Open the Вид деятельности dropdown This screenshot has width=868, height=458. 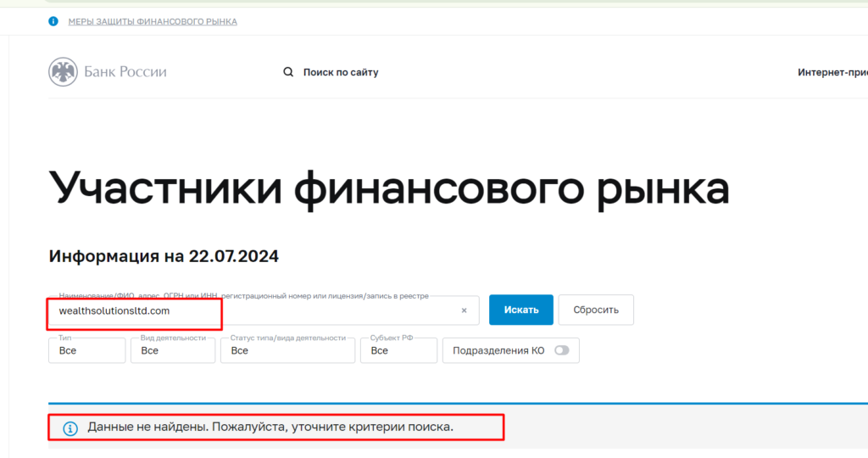[173, 350]
